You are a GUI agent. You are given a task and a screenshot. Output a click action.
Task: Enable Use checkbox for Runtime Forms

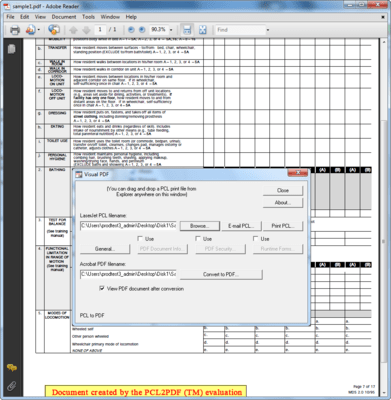coord(255,239)
